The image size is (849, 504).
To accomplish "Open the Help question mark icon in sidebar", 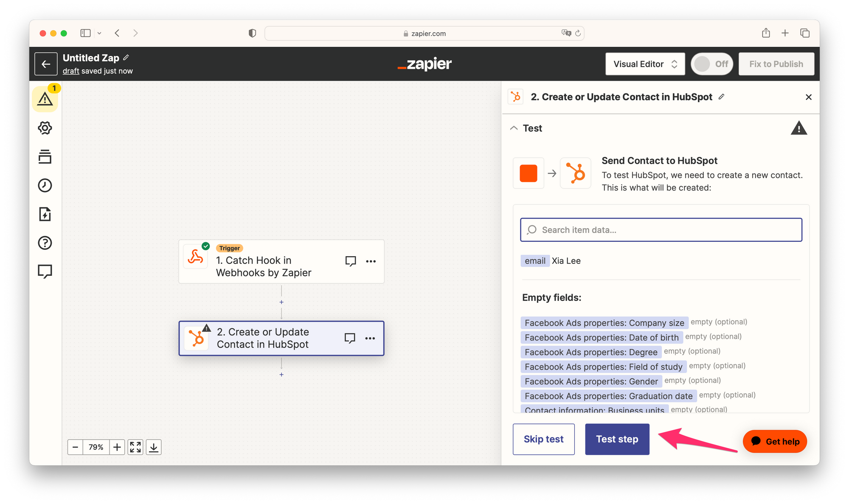I will pos(45,243).
